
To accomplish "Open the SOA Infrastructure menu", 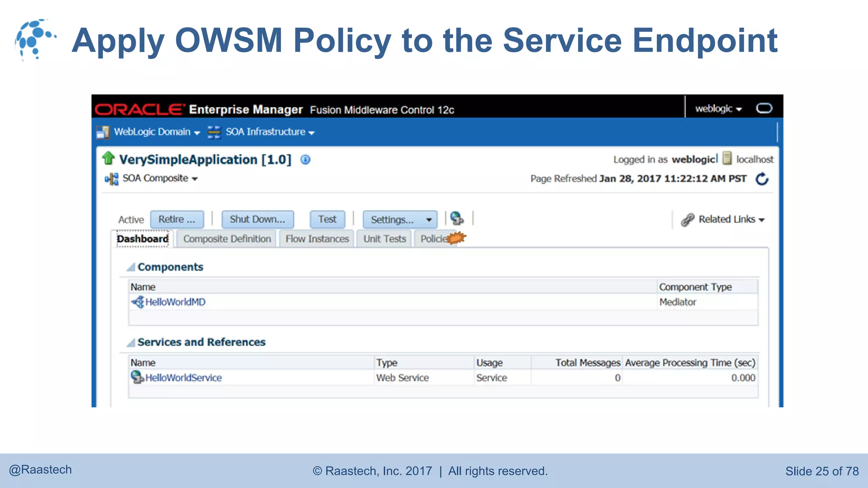I will [270, 132].
